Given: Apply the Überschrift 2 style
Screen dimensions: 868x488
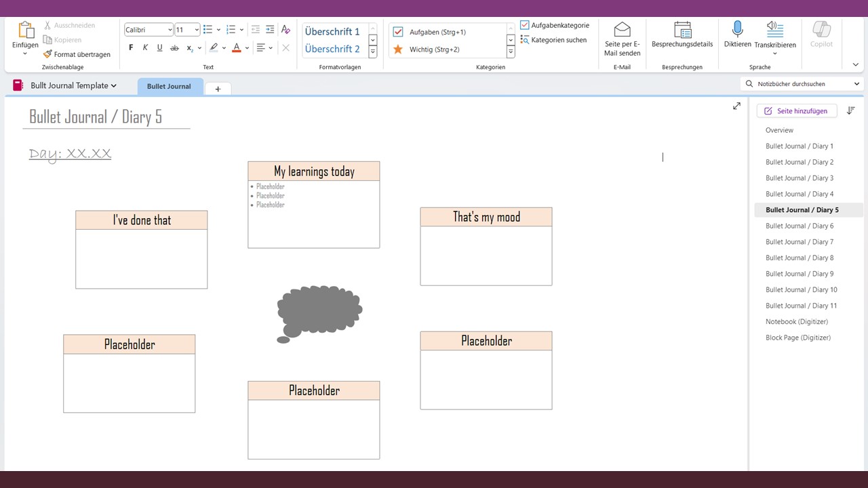Looking at the screenshot, I should (x=333, y=49).
